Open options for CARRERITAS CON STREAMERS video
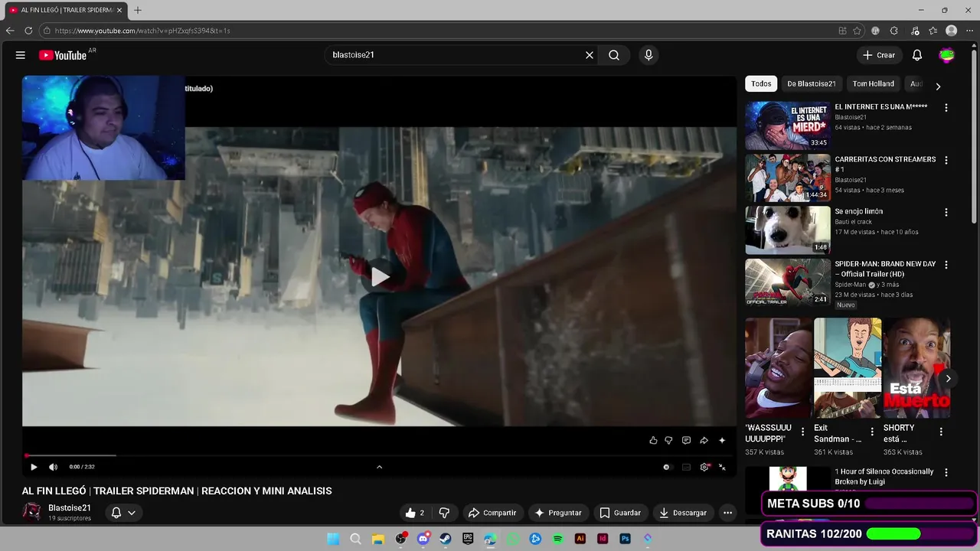This screenshot has height=551, width=980. click(946, 161)
